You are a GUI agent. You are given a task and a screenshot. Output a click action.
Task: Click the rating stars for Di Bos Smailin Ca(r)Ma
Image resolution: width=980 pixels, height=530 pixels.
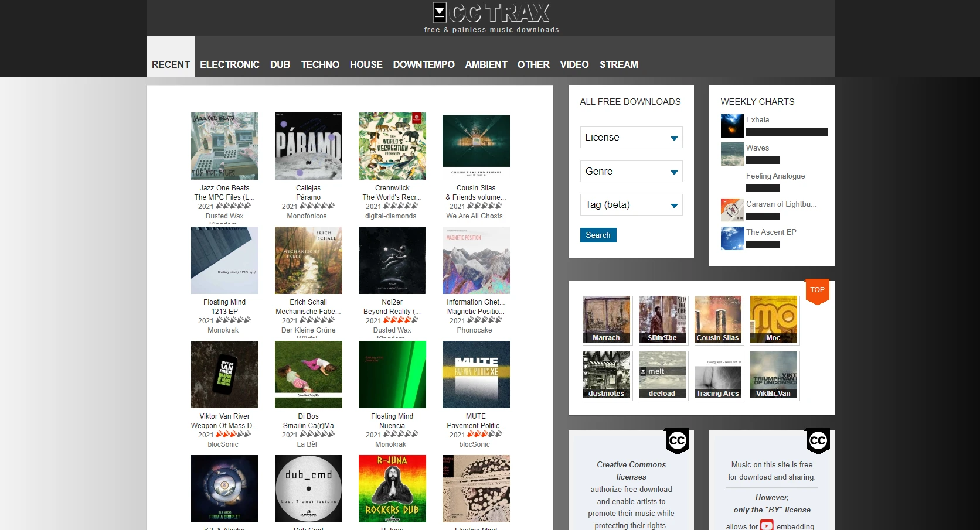[x=317, y=435]
